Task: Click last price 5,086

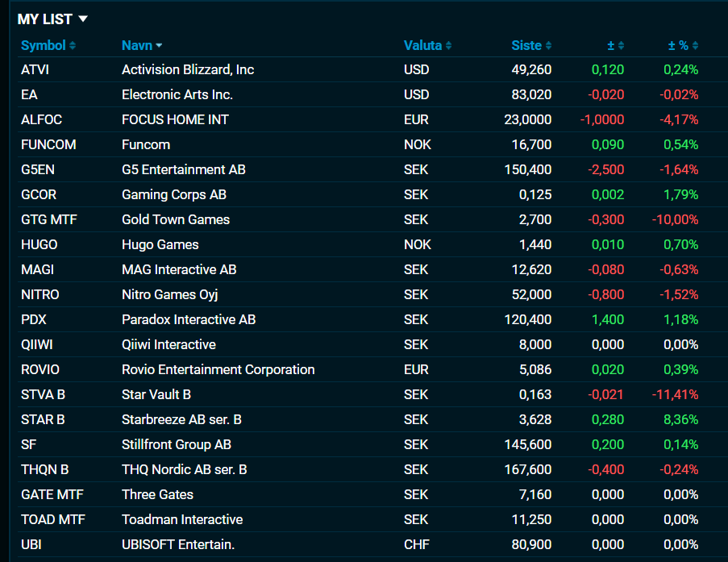Action: (535, 370)
